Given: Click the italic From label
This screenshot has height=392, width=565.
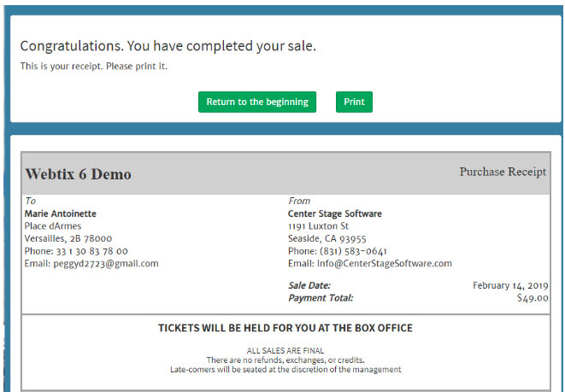Looking at the screenshot, I should pyautogui.click(x=299, y=201).
